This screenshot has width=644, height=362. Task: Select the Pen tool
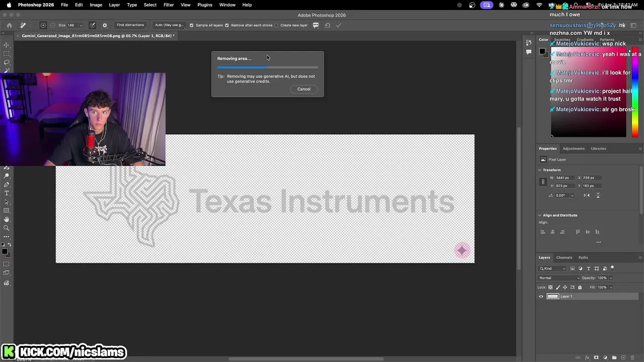pos(7,185)
